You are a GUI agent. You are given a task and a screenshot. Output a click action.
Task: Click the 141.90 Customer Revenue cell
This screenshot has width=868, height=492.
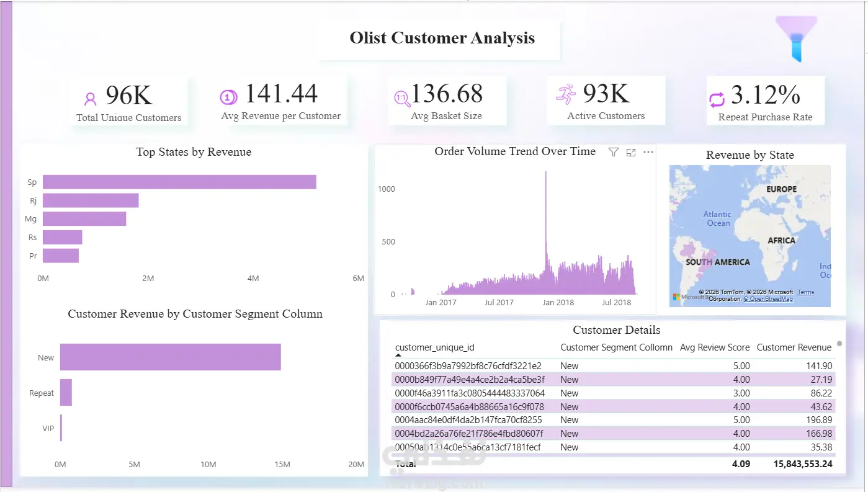820,366
